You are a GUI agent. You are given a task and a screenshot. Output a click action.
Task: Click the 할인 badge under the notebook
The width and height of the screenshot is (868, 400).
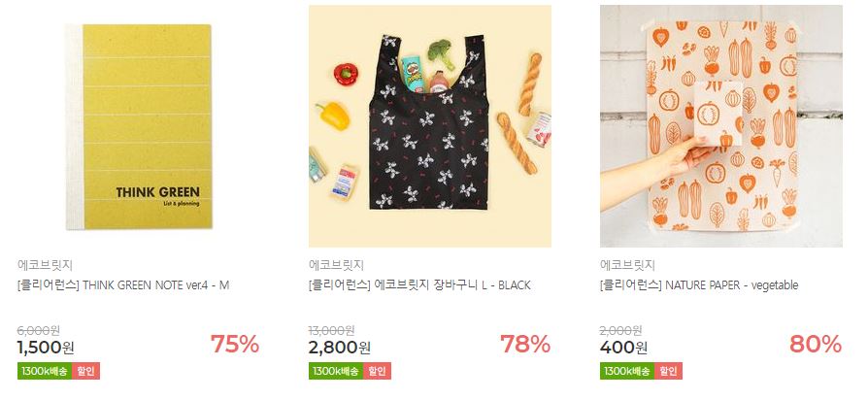85,371
